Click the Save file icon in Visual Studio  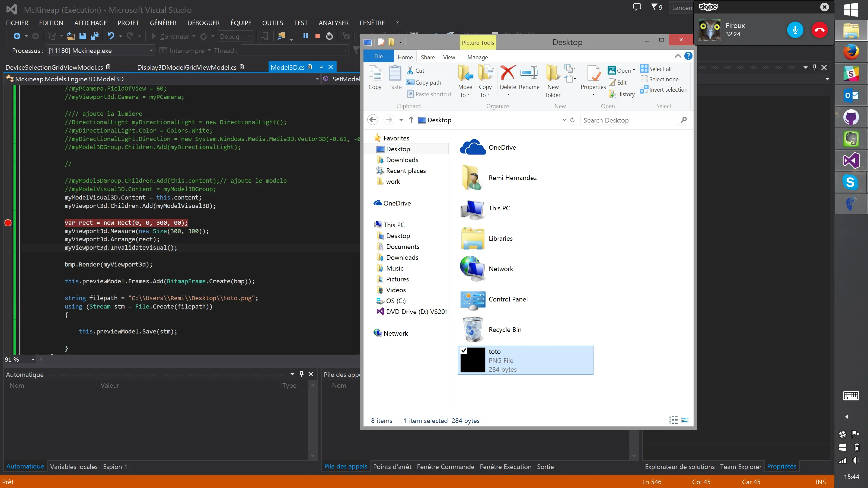(82, 36)
